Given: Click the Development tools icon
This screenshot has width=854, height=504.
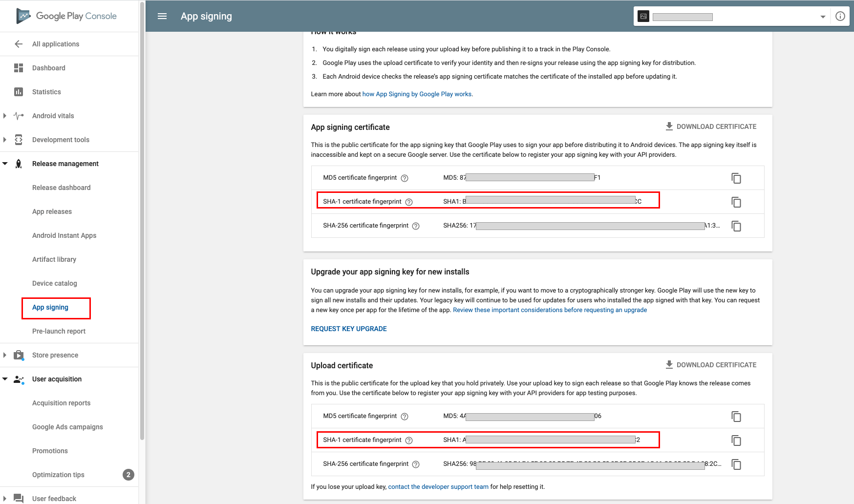Looking at the screenshot, I should tap(19, 140).
